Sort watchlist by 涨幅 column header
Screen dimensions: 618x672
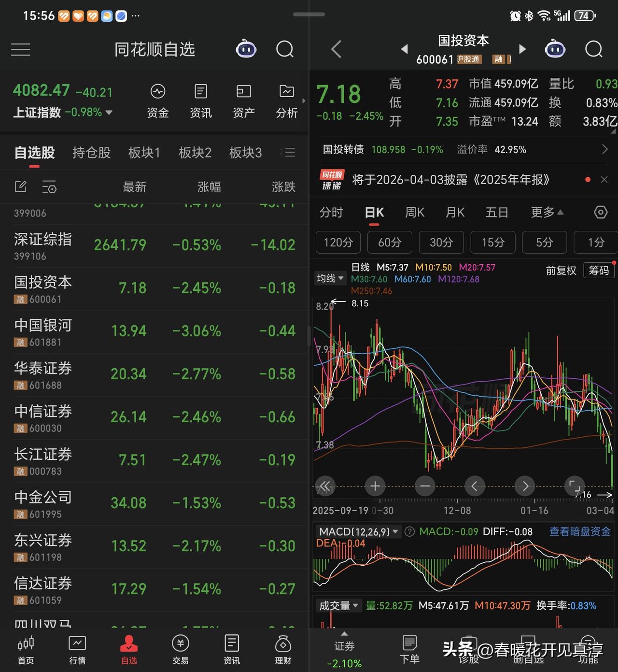[209, 187]
